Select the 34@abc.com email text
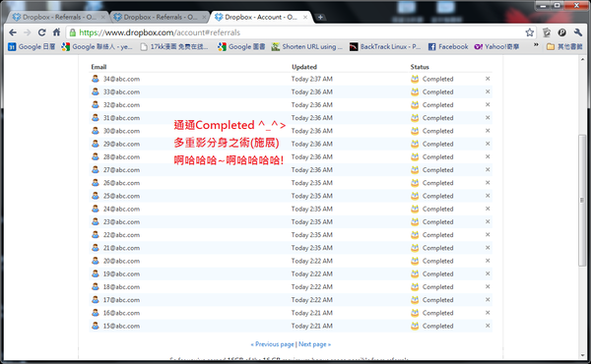Image resolution: width=591 pixels, height=364 pixels. (121, 79)
